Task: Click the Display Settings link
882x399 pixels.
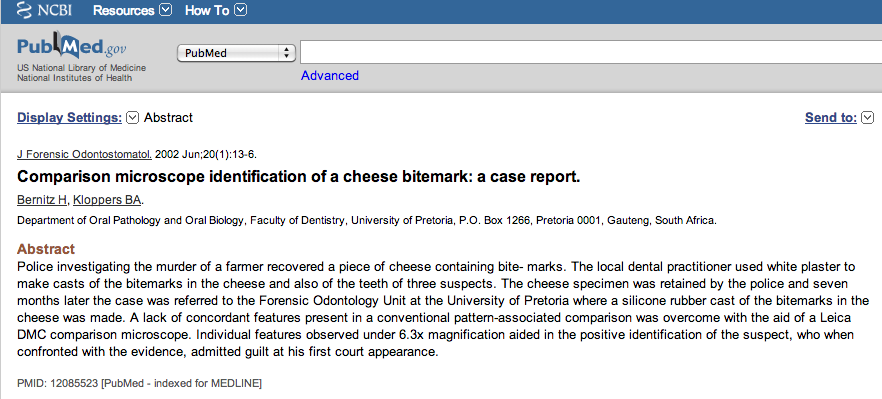Action: [69, 118]
